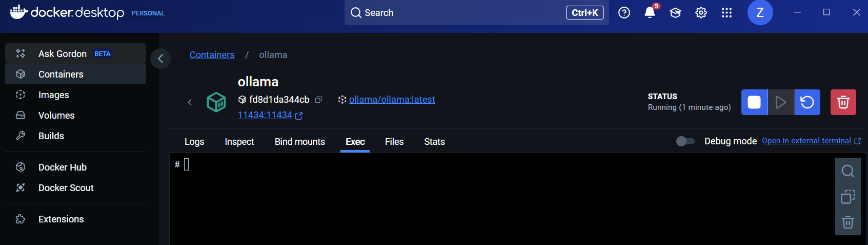Click the Start play button

pyautogui.click(x=781, y=102)
